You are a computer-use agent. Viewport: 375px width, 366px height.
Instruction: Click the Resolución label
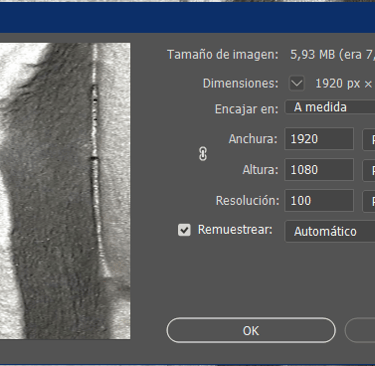(x=247, y=201)
